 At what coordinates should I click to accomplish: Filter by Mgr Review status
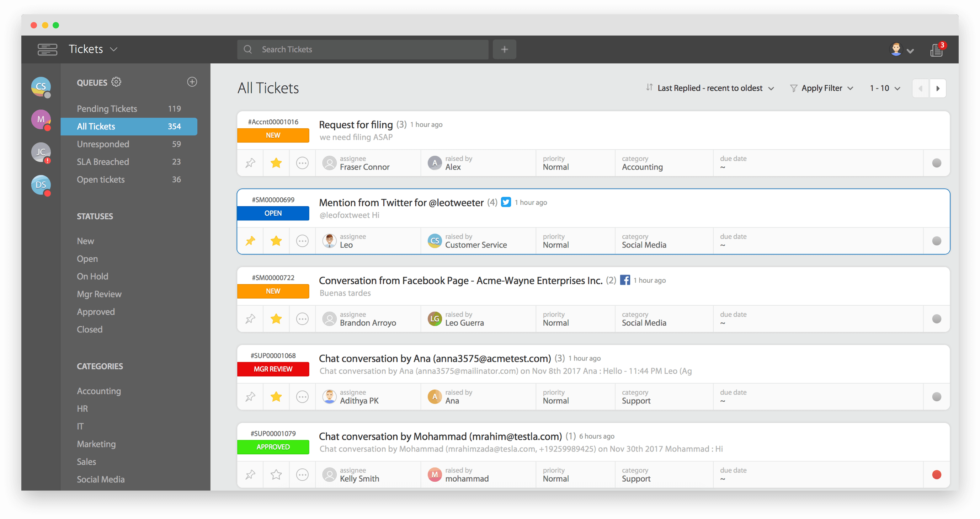click(99, 294)
